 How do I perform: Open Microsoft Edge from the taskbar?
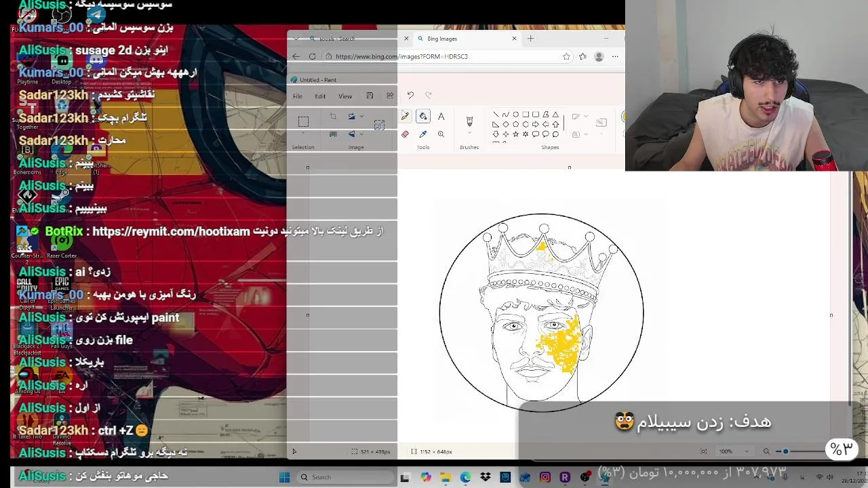[x=465, y=477]
